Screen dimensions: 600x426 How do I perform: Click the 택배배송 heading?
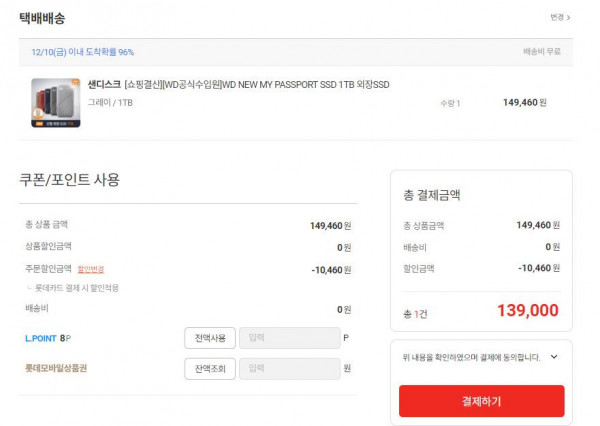[x=42, y=18]
